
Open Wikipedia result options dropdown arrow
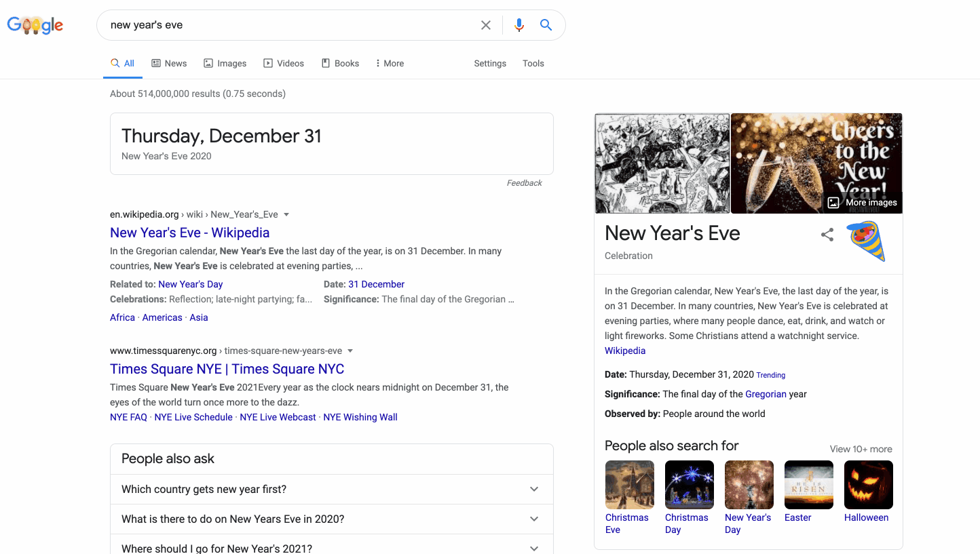tap(286, 214)
